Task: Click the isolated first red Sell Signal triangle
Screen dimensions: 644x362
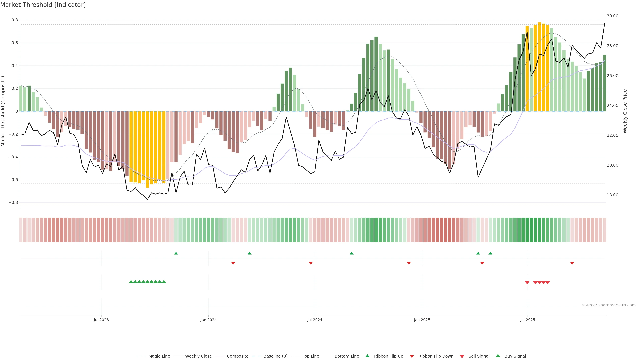Action: click(x=527, y=283)
